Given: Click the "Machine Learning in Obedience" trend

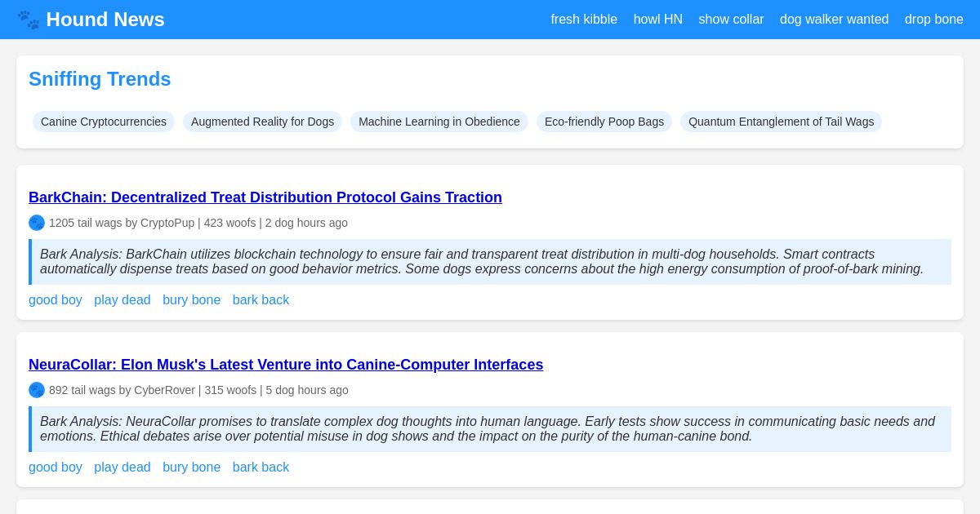Looking at the screenshot, I should (439, 122).
